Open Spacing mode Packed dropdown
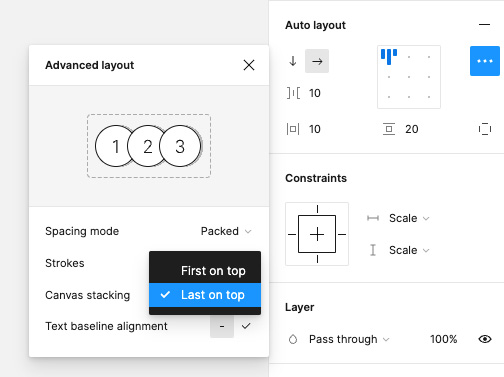 pyautogui.click(x=226, y=231)
